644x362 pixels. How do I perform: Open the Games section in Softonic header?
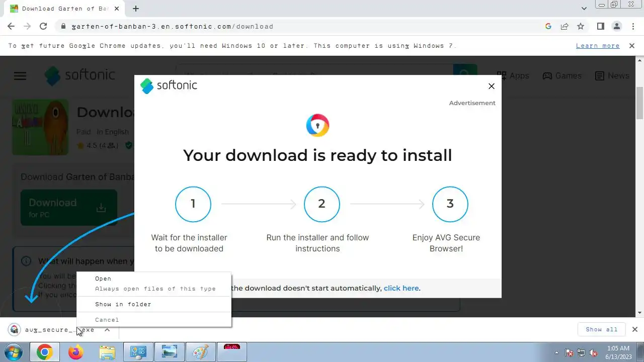tap(562, 75)
